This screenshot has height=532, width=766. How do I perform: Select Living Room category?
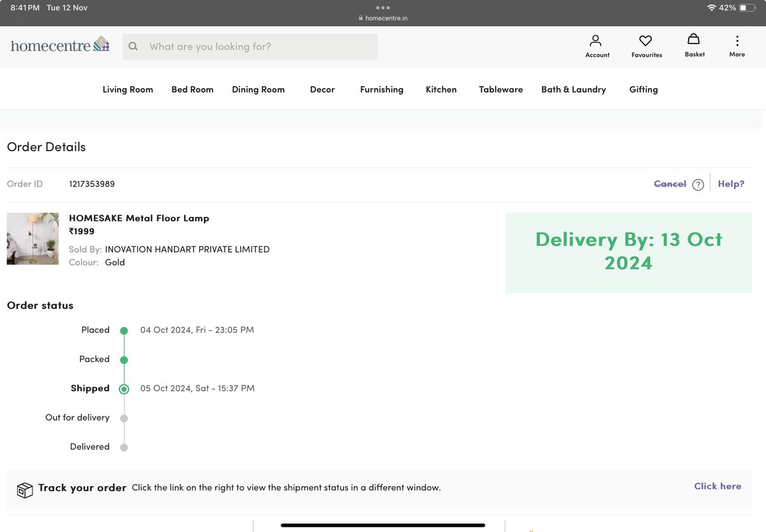pos(128,89)
